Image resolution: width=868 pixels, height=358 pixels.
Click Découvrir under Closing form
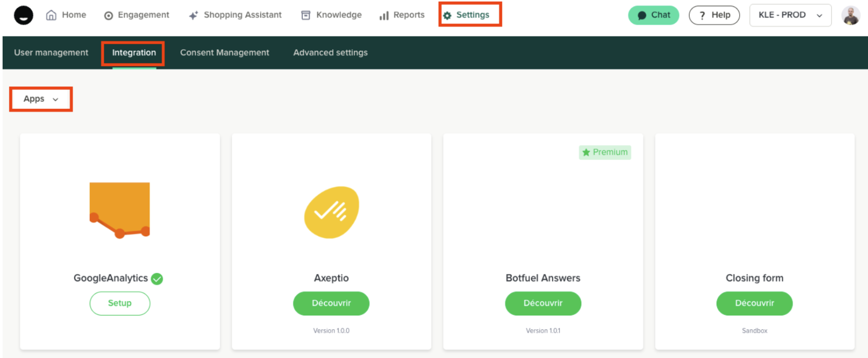coord(754,303)
